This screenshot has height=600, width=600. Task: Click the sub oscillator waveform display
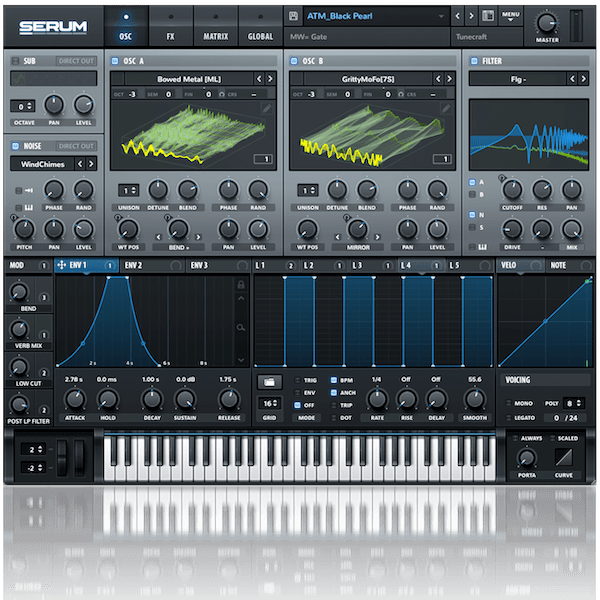(54, 78)
